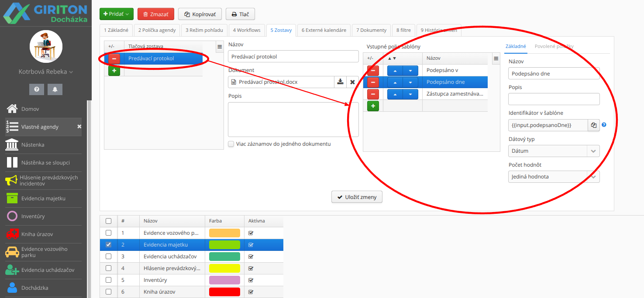Click the Názov field containing Predávací protokol
The height and width of the screenshot is (298, 644).
pos(293,56)
